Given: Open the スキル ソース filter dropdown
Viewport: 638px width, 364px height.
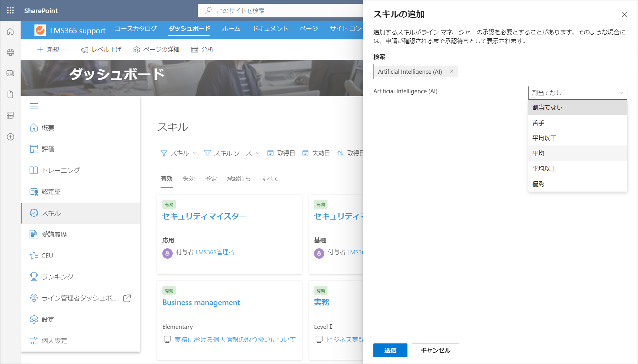Looking at the screenshot, I should [x=232, y=153].
